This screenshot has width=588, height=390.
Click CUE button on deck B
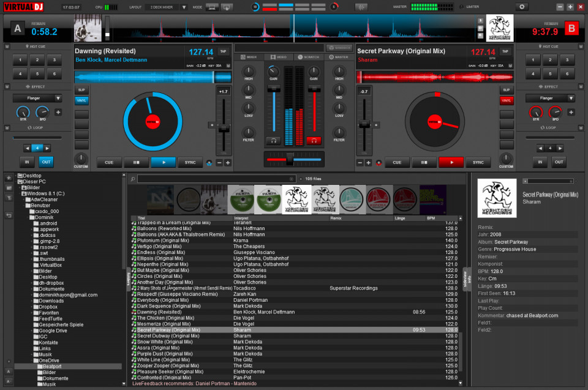[x=397, y=162]
